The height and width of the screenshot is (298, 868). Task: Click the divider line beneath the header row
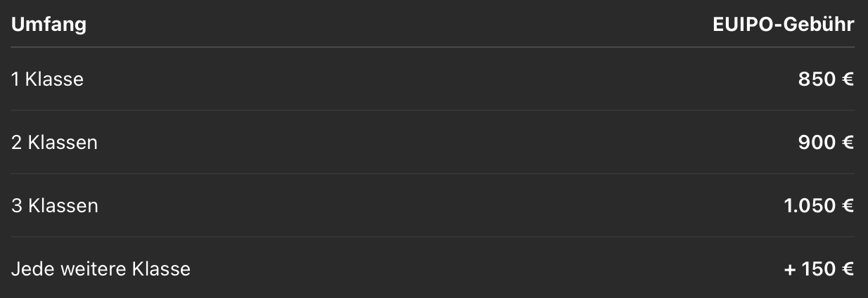click(x=433, y=47)
